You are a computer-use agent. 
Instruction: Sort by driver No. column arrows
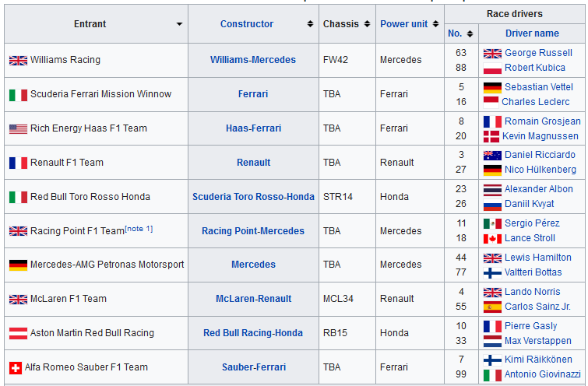point(470,33)
